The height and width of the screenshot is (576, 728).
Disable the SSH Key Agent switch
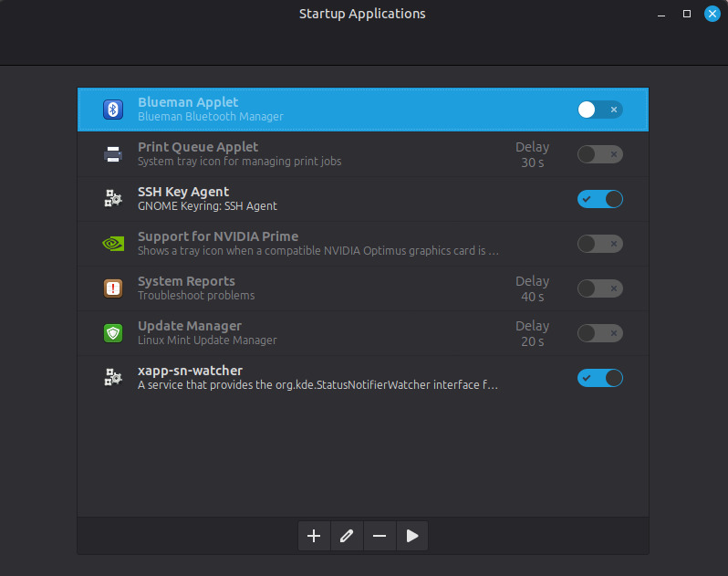pyautogui.click(x=599, y=199)
